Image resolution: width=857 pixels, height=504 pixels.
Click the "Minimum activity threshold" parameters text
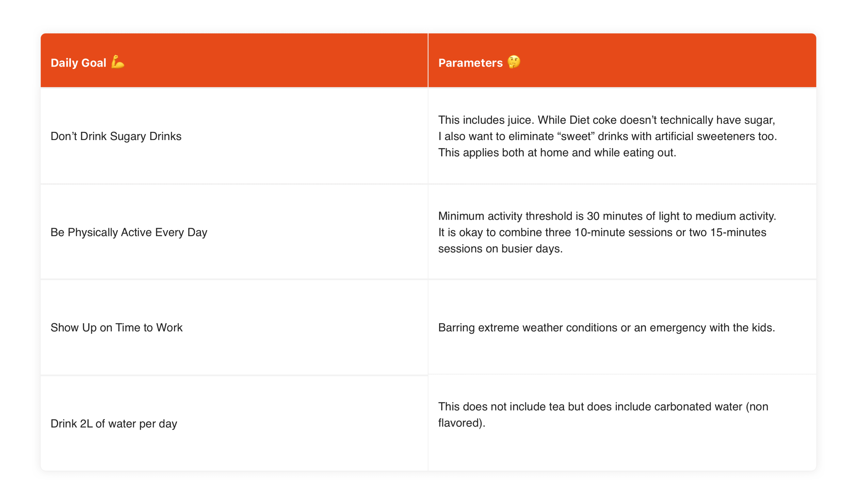607,232
